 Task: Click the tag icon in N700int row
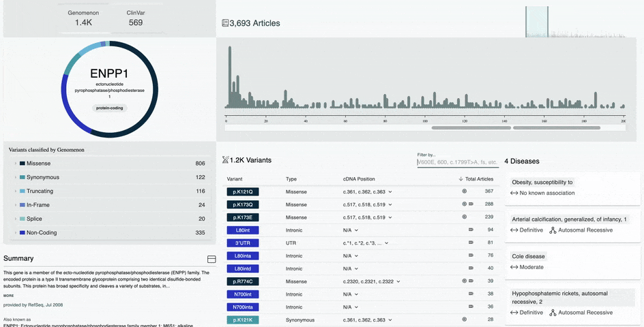coord(471,294)
